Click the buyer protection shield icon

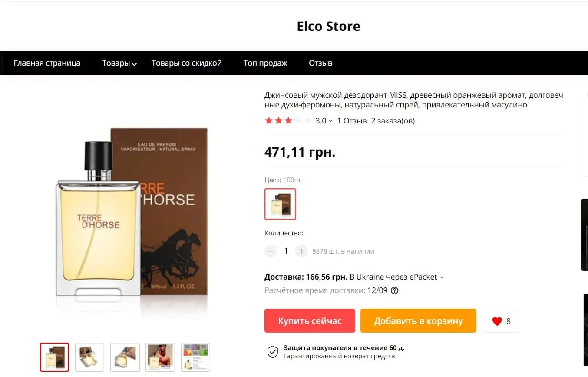(x=272, y=352)
